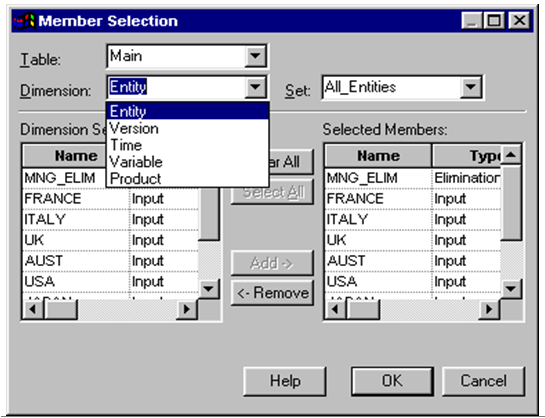Click the Help button
This screenshot has width=545, height=418.
pos(285,381)
